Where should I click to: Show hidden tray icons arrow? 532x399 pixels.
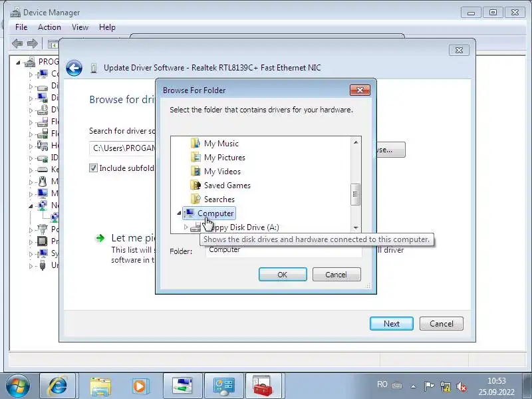tap(413, 386)
